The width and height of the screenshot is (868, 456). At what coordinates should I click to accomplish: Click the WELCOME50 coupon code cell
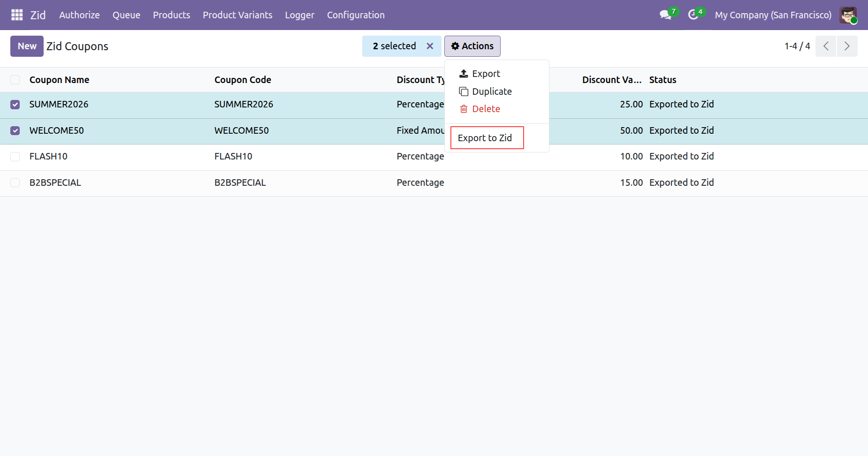coord(241,130)
